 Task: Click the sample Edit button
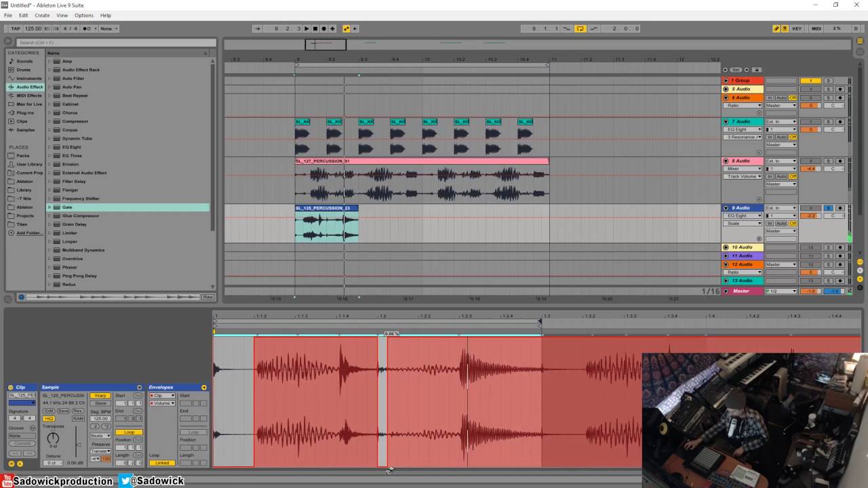[x=49, y=411]
